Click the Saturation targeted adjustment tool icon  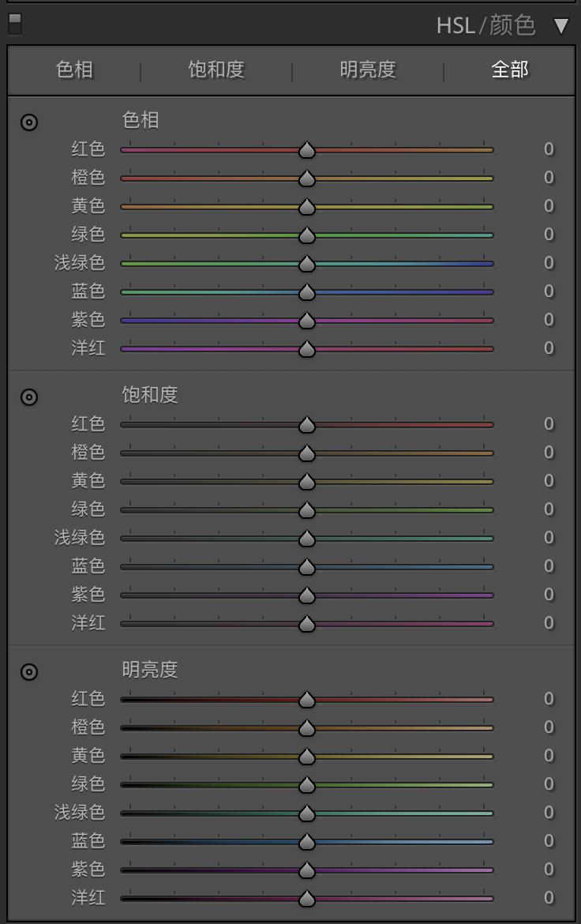29,397
